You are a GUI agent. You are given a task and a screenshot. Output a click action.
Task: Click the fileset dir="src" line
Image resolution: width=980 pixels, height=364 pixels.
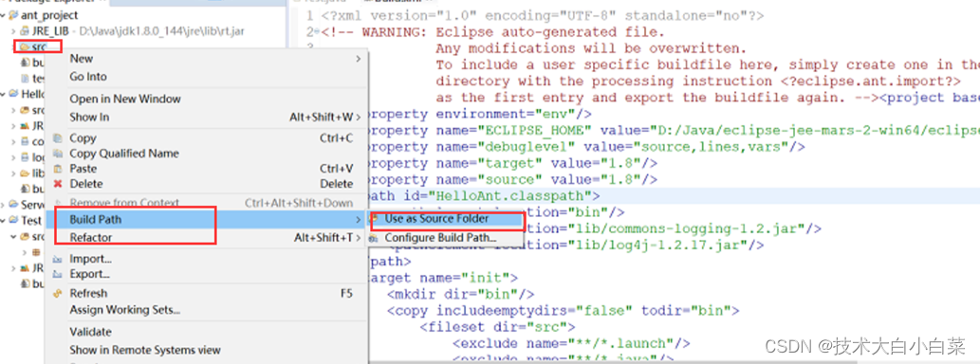click(497, 326)
